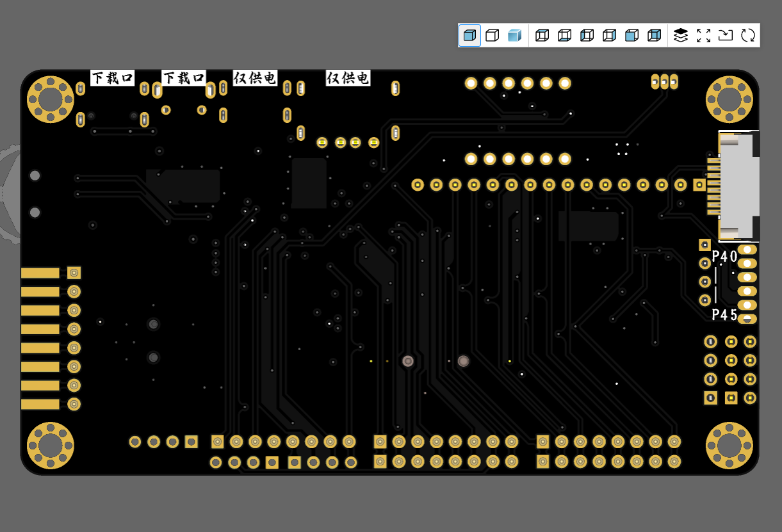This screenshot has width=782, height=532.
Task: Switch to white wireframe cube render mode
Action: point(492,35)
